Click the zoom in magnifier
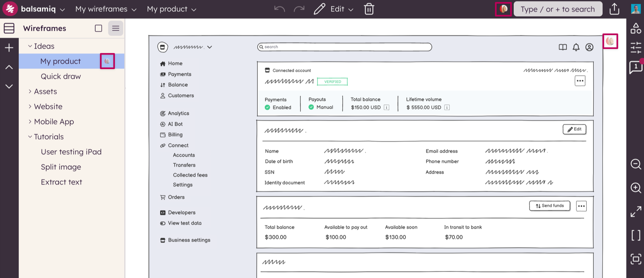The width and height of the screenshot is (644, 278). (x=636, y=188)
